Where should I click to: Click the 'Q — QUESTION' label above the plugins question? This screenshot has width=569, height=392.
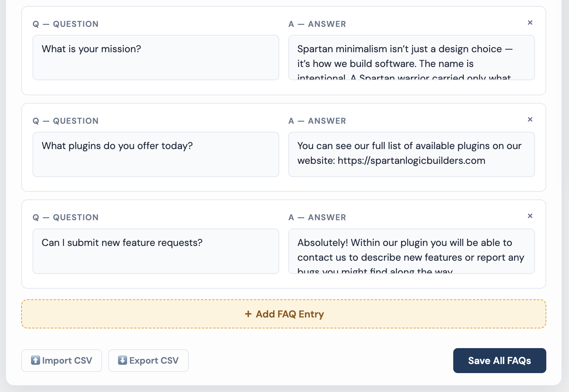(x=66, y=121)
